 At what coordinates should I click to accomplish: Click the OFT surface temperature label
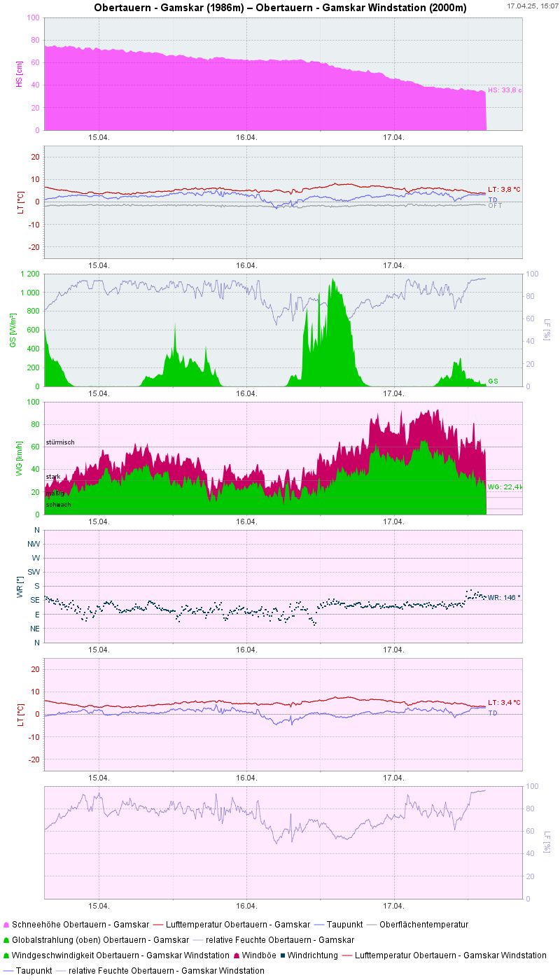(x=495, y=206)
